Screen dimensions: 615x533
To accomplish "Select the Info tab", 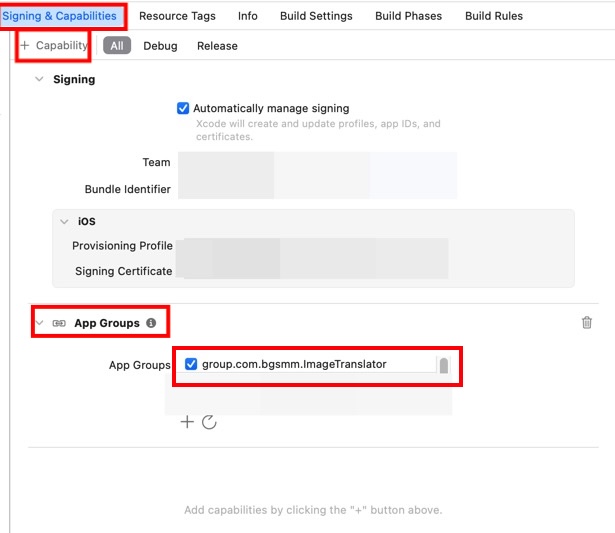I will point(247,16).
